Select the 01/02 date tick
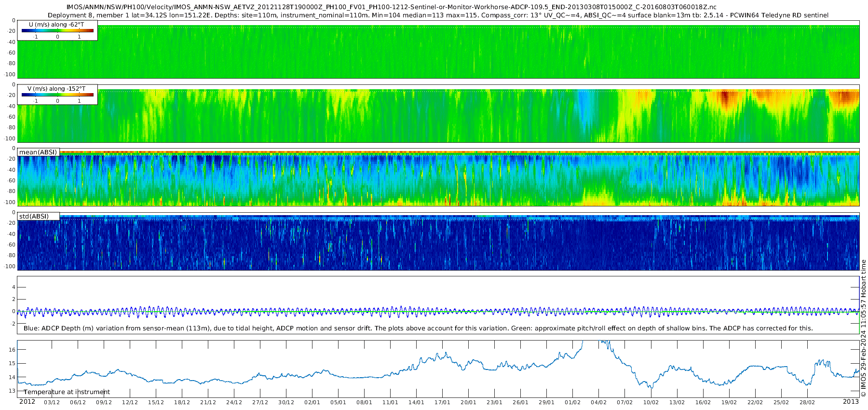868x410 pixels. click(x=573, y=402)
